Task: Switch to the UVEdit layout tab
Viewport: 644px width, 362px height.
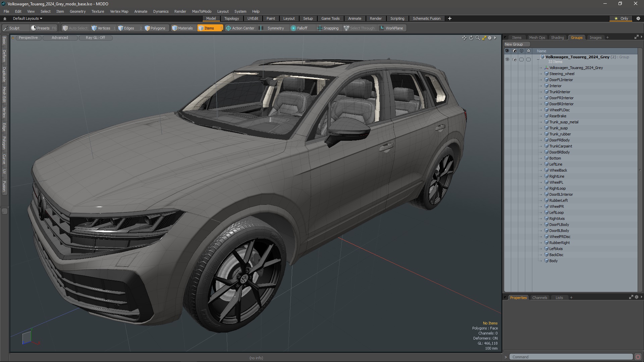Action: pos(253,18)
